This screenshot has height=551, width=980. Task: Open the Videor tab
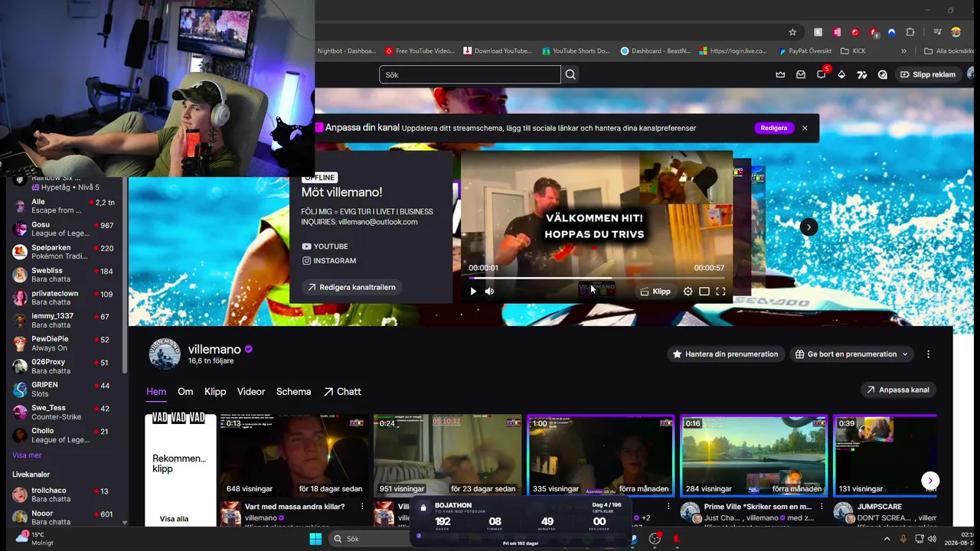click(x=251, y=392)
